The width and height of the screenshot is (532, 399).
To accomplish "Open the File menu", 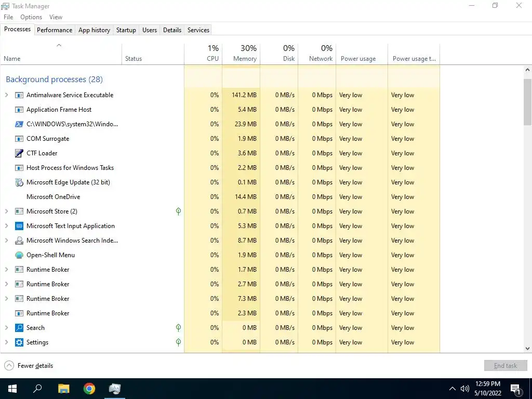I will coord(8,17).
